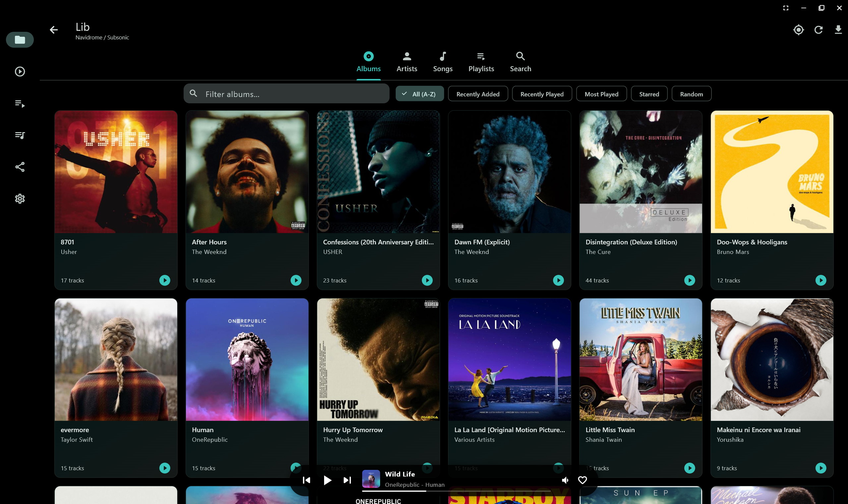Click the now playing Wild Life artwork
Image resolution: width=848 pixels, height=504 pixels.
click(371, 479)
